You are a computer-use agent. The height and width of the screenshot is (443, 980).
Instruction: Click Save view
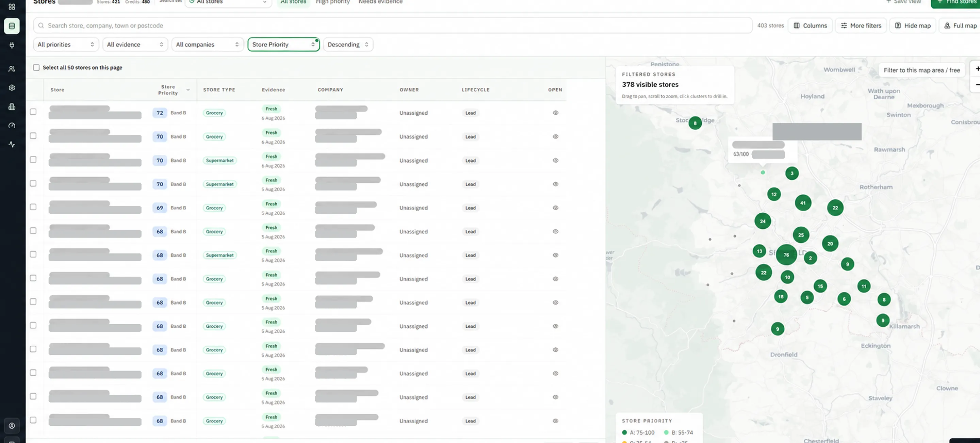pos(903,2)
